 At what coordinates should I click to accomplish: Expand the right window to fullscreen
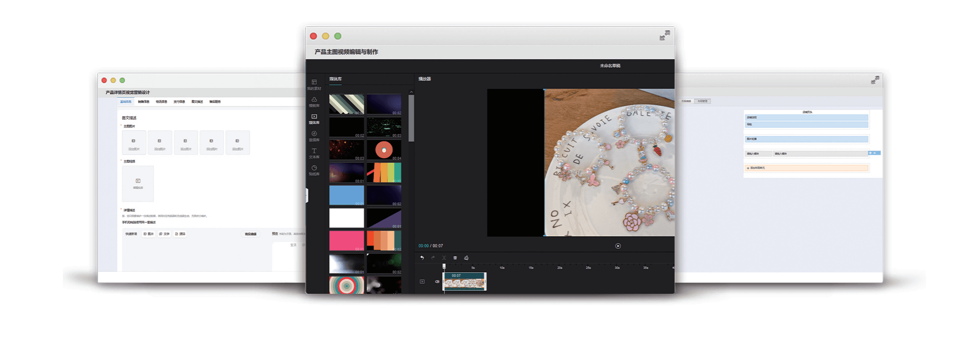tap(875, 80)
